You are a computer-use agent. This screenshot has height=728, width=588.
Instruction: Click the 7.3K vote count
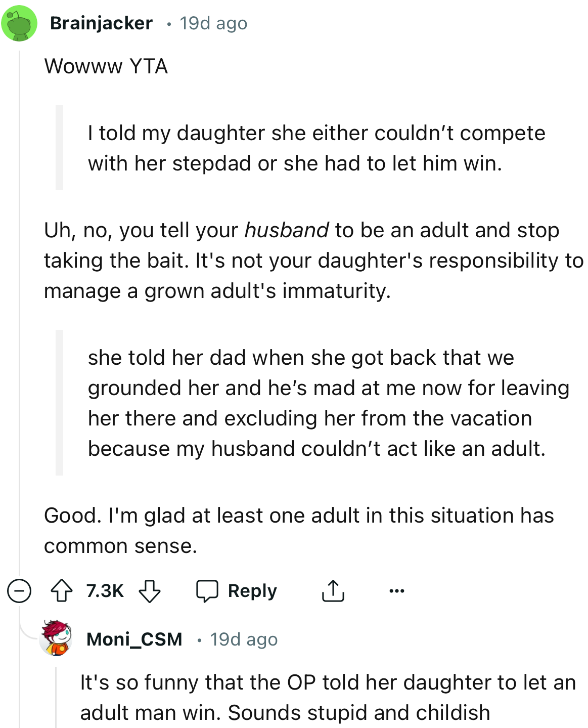pos(105,591)
